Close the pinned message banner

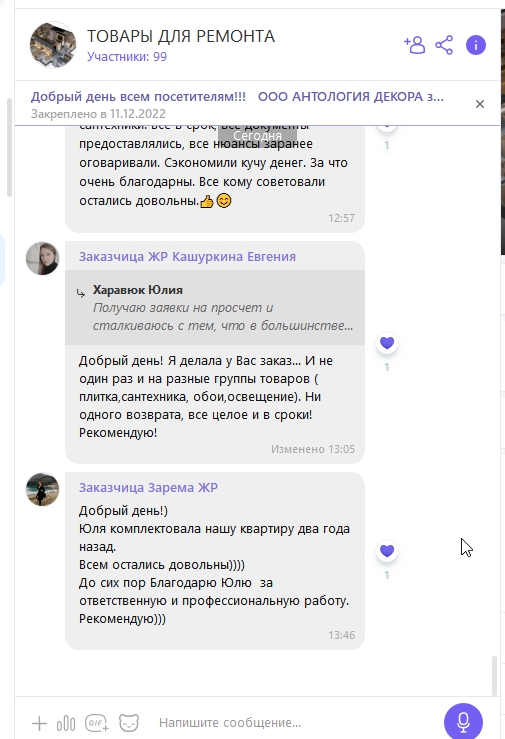pos(480,104)
